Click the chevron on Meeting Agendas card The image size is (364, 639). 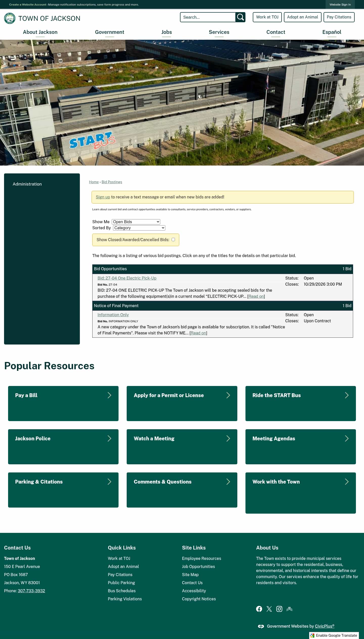pos(347,438)
